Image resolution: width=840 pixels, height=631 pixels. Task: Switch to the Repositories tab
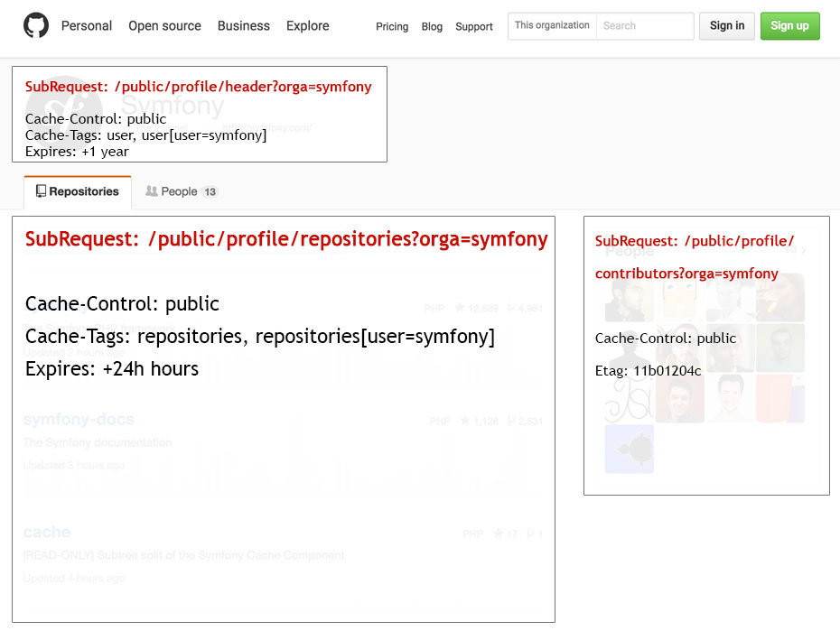(78, 191)
